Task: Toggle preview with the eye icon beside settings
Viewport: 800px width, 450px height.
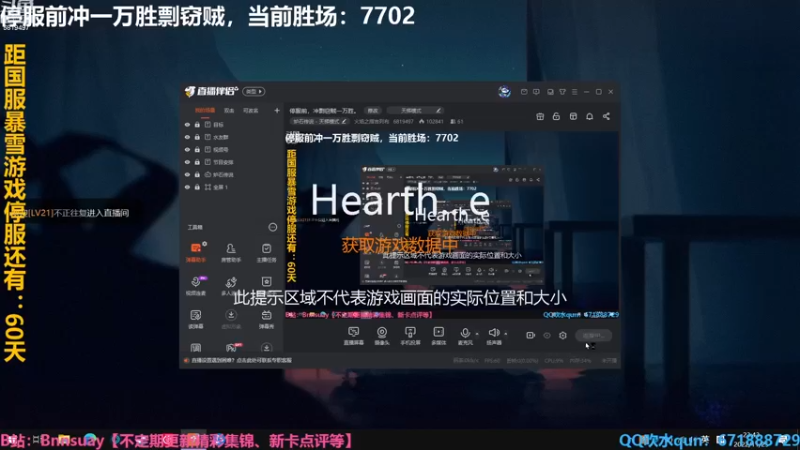Action: click(x=547, y=335)
